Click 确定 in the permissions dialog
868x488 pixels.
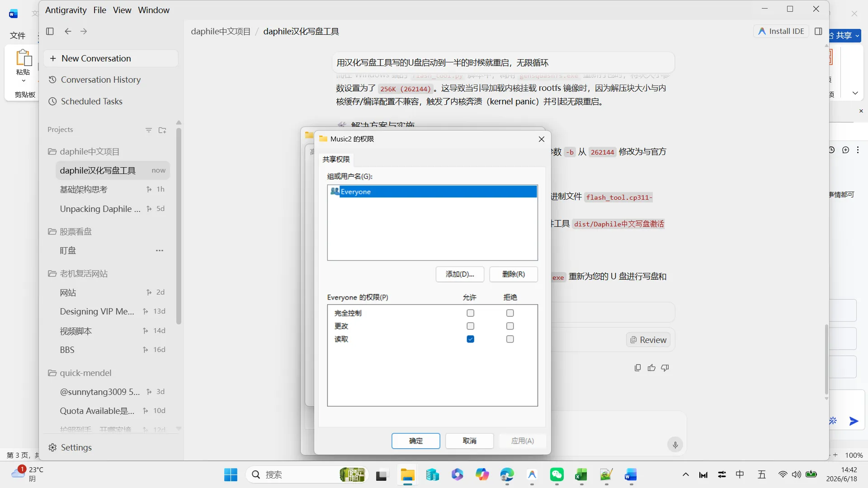click(x=416, y=441)
